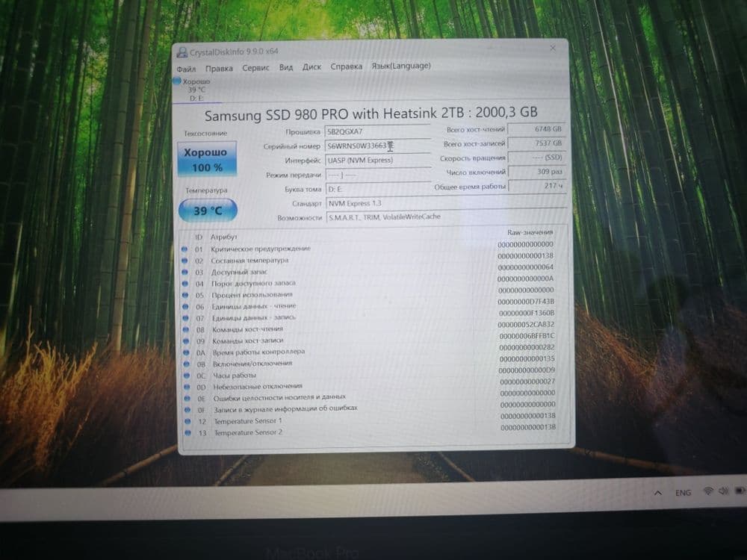Click the battery tray icon
This screenshot has height=560, width=747.
[x=740, y=490]
